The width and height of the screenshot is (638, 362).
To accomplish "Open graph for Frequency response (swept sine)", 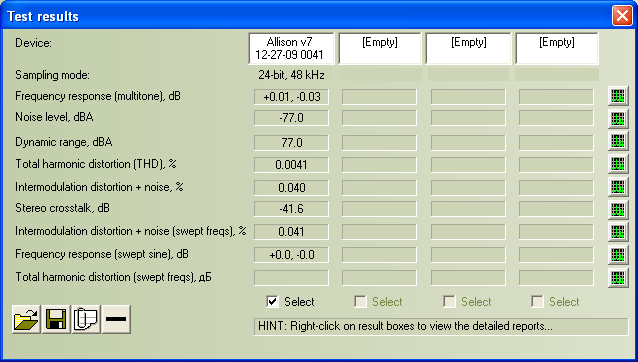I will click(x=618, y=255).
